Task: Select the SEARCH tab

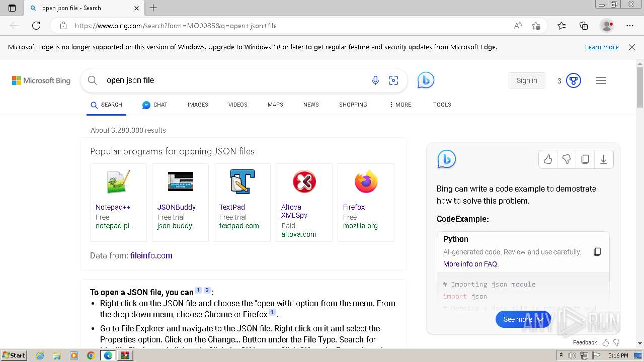Action: click(x=106, y=105)
